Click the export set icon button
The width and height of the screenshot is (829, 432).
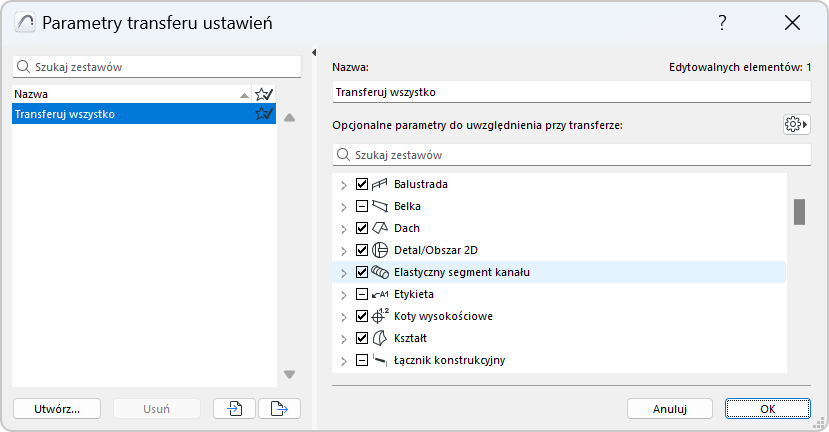point(279,408)
